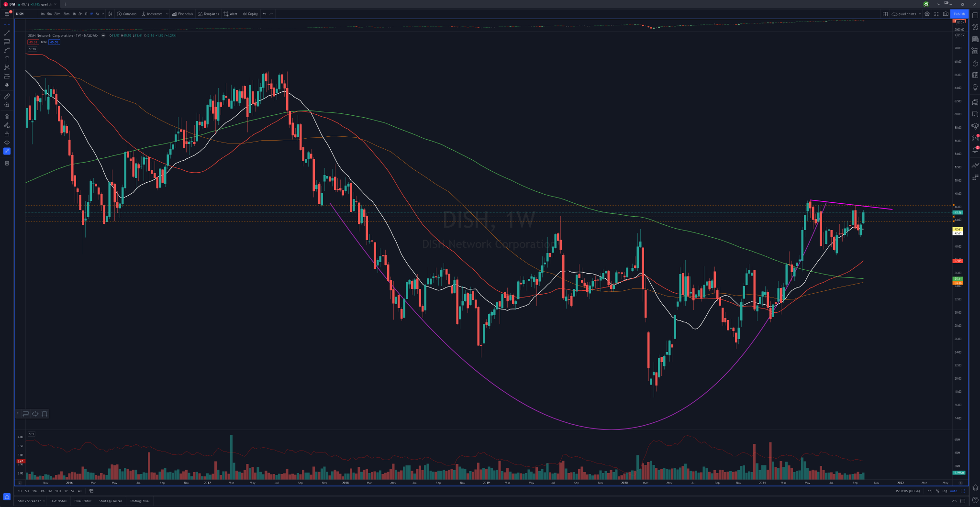Activate the zoom in tool
980x507 pixels.
[7, 105]
